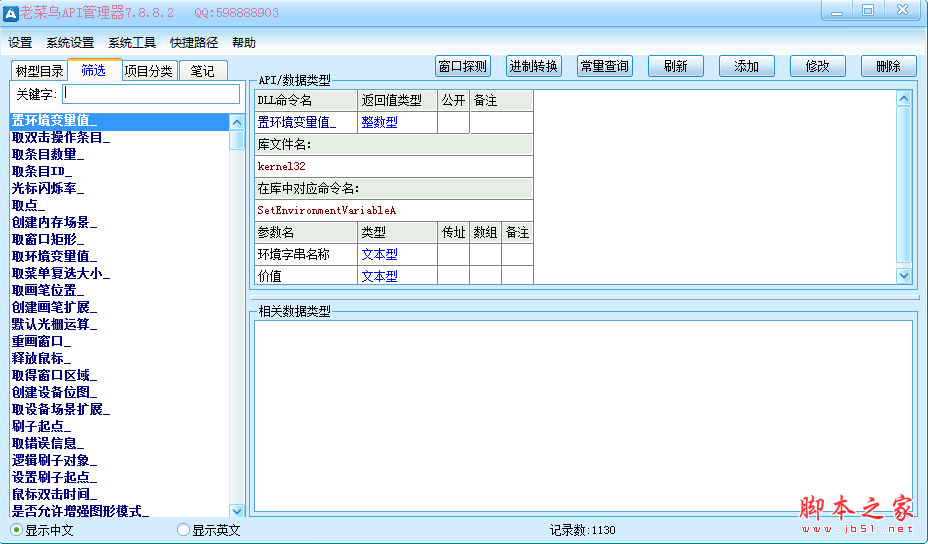
Task: Open the 系统工具 menu
Action: coord(132,43)
